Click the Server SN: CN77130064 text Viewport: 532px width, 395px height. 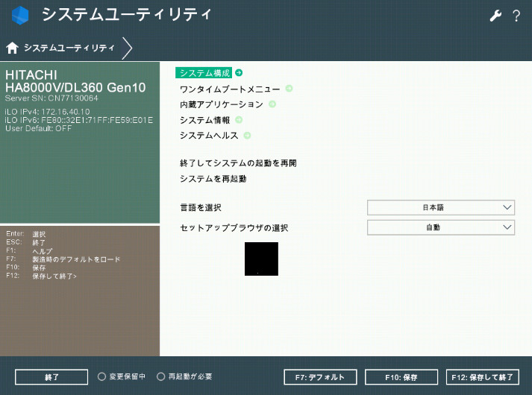(51, 98)
